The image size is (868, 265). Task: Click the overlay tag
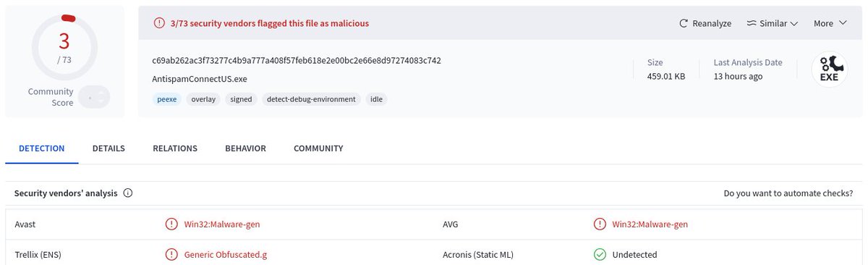(203, 99)
